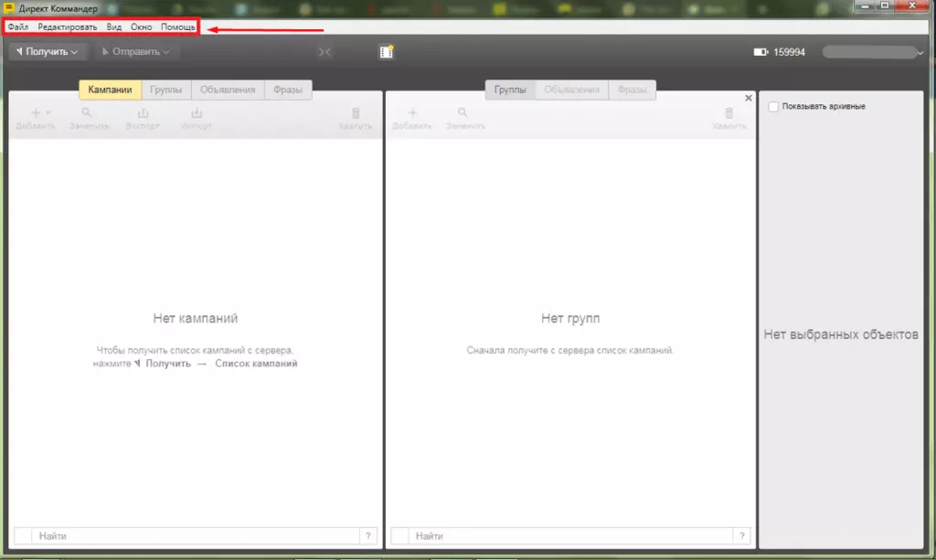Click Заменить in the groups panel
Screen dimensions: 936x560
pos(465,119)
